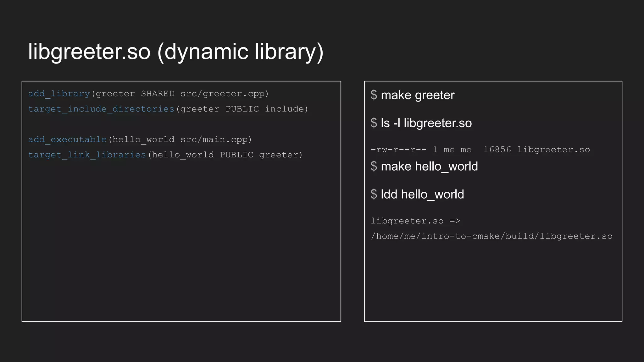Select the add_executable command text
This screenshot has width=644, height=362.
(x=67, y=139)
